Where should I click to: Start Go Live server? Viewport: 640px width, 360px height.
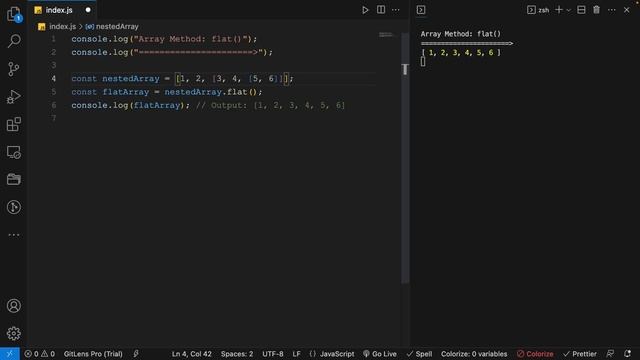pos(380,354)
